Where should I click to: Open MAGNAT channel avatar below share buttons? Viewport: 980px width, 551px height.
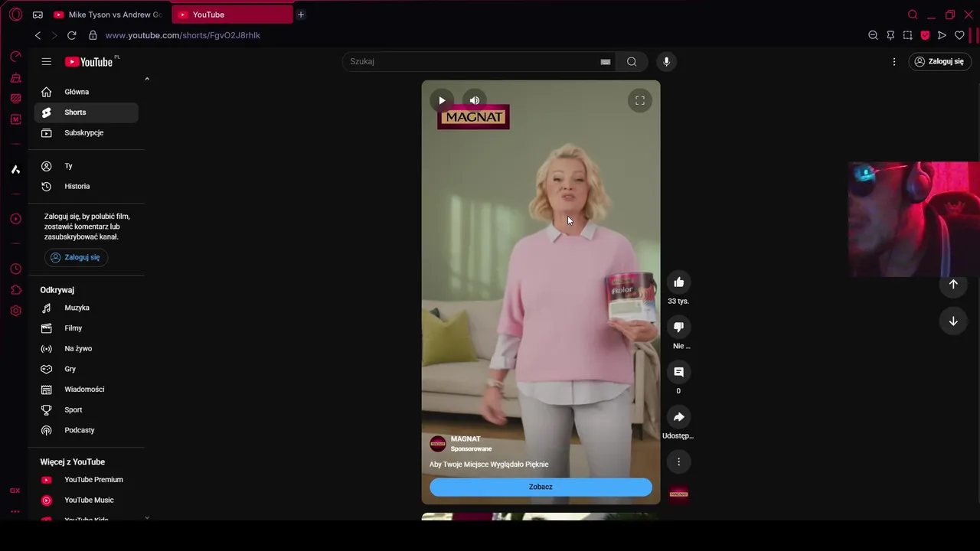[678, 494]
